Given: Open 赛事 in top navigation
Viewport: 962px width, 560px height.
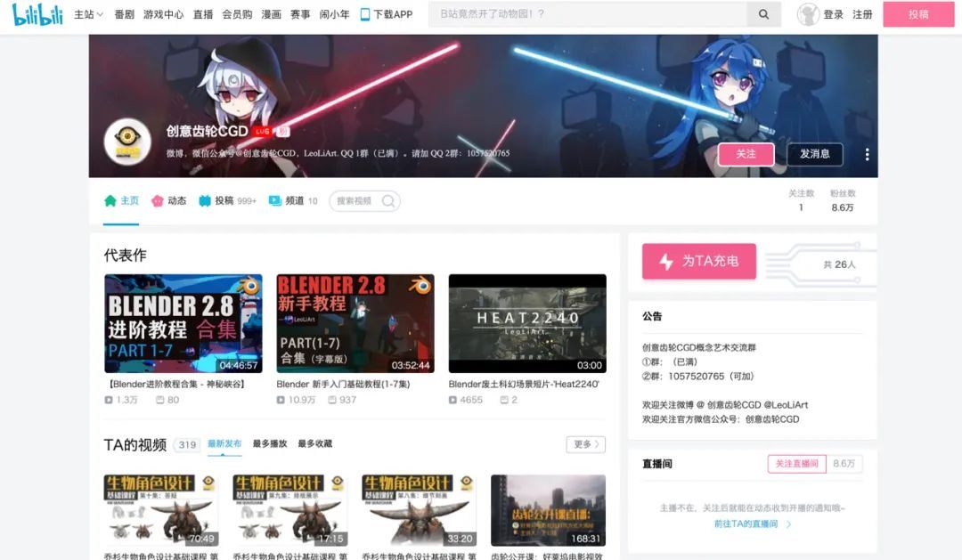Looking at the screenshot, I should 300,14.
